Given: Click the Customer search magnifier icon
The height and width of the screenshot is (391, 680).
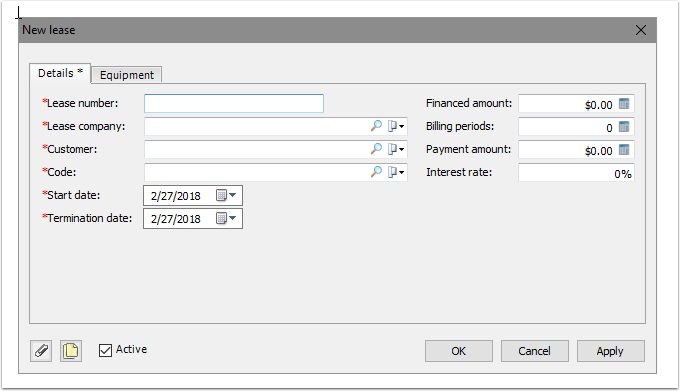Looking at the screenshot, I should pos(376,149).
